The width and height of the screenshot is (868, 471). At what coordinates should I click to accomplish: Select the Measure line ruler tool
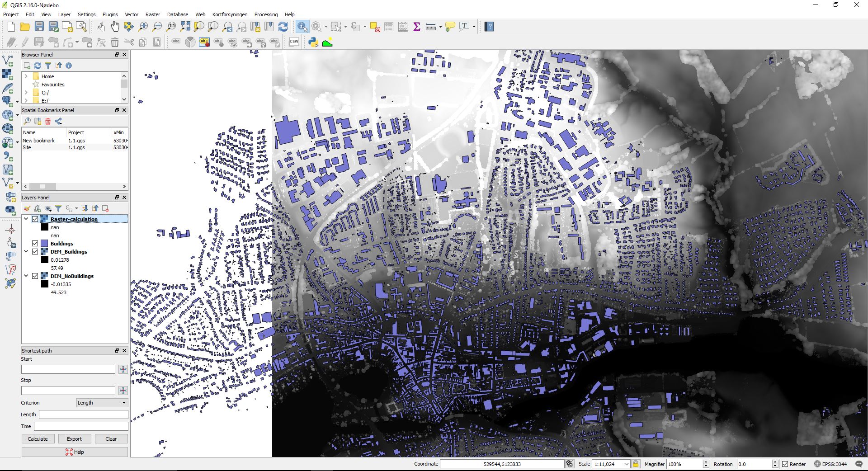(430, 27)
